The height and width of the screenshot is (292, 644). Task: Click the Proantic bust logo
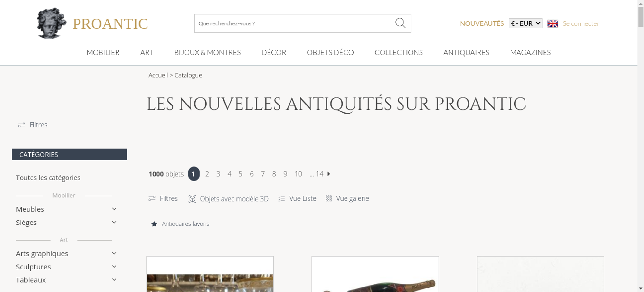click(52, 23)
